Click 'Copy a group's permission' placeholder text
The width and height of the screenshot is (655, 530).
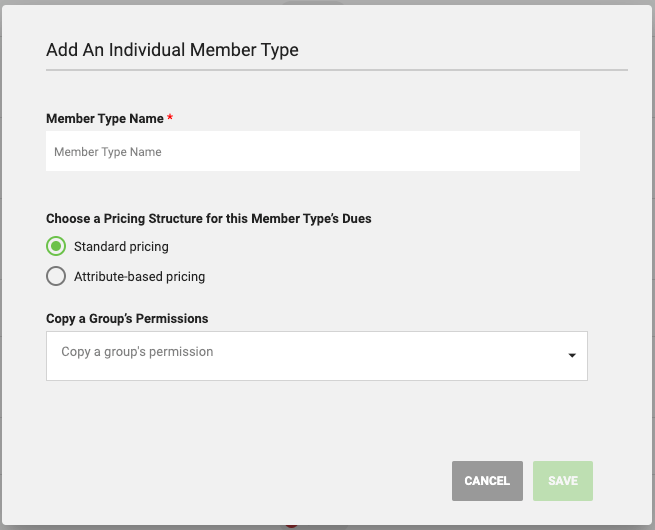coord(137,352)
